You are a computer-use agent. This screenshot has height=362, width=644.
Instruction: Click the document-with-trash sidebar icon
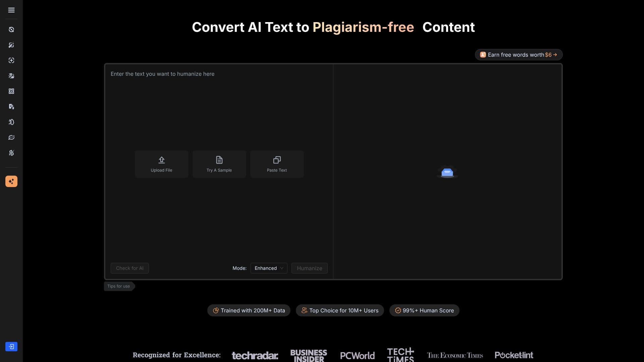(x=11, y=107)
